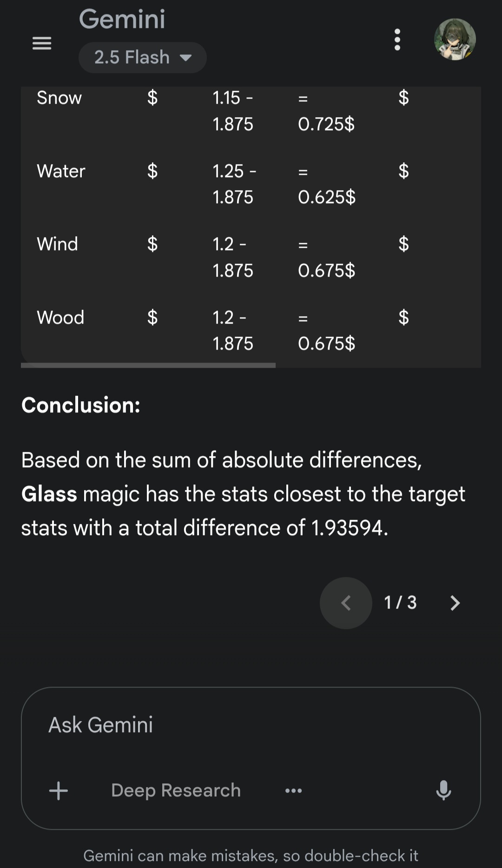This screenshot has width=502, height=868.
Task: Select the Water row label
Action: point(61,171)
